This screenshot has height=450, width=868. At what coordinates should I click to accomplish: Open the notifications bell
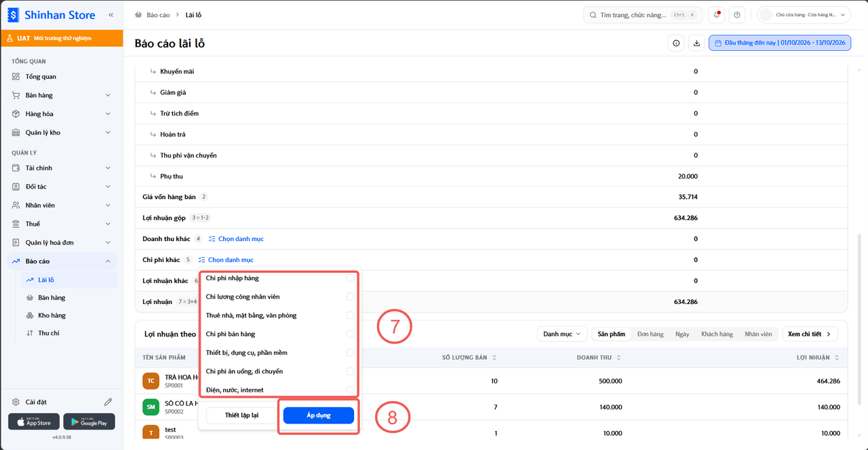click(717, 15)
